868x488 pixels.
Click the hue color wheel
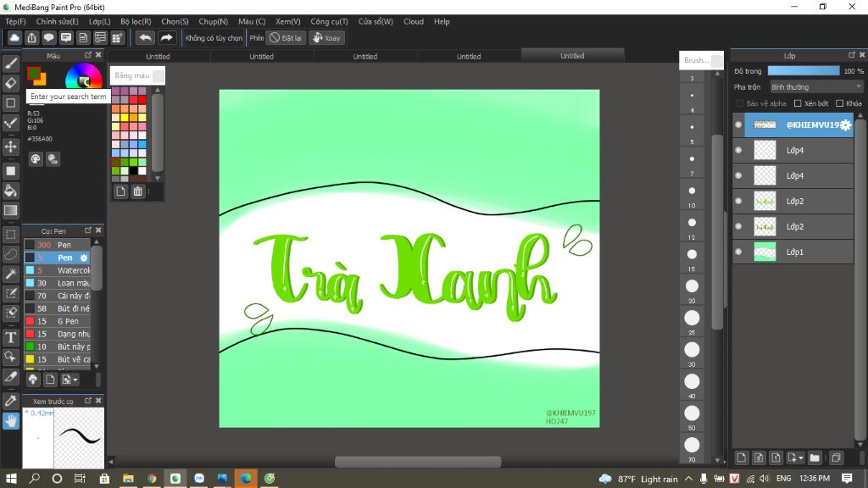(84, 75)
